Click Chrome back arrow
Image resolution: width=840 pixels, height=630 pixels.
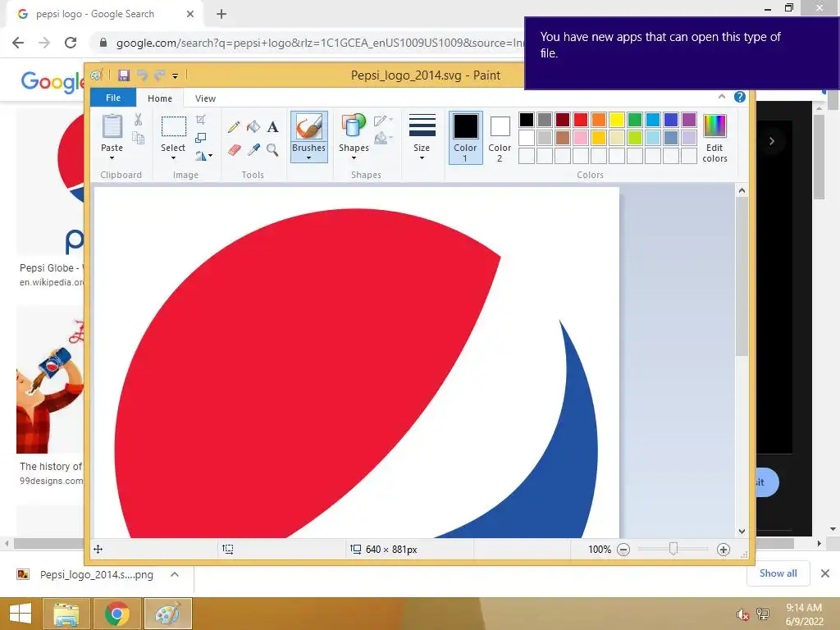coord(18,43)
